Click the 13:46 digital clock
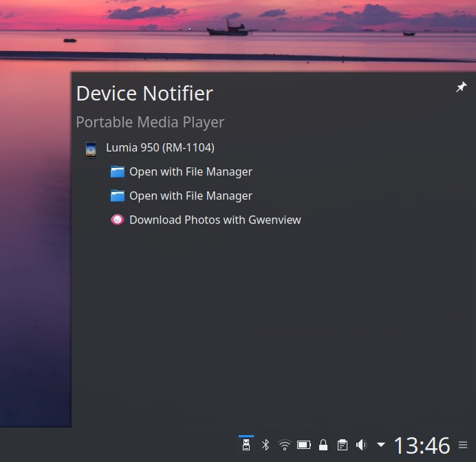 point(422,445)
